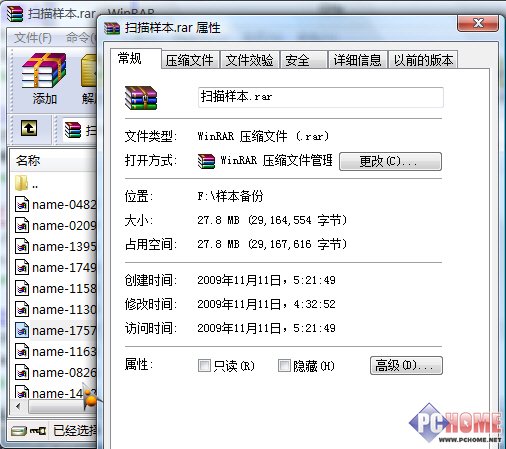This screenshot has width=506, height=449.
Task: Open the parent folder '..' entry
Action: [x=21, y=183]
